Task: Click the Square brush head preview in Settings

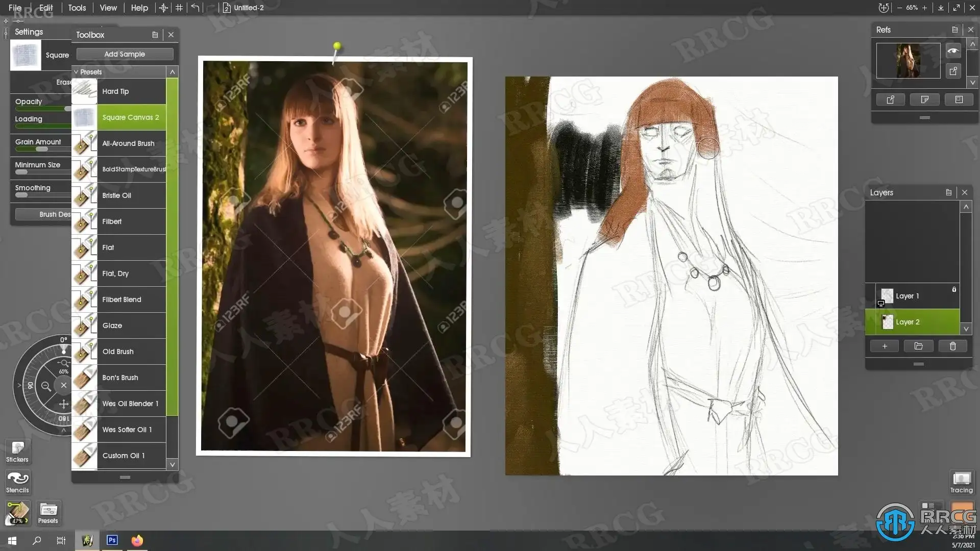Action: click(x=26, y=55)
